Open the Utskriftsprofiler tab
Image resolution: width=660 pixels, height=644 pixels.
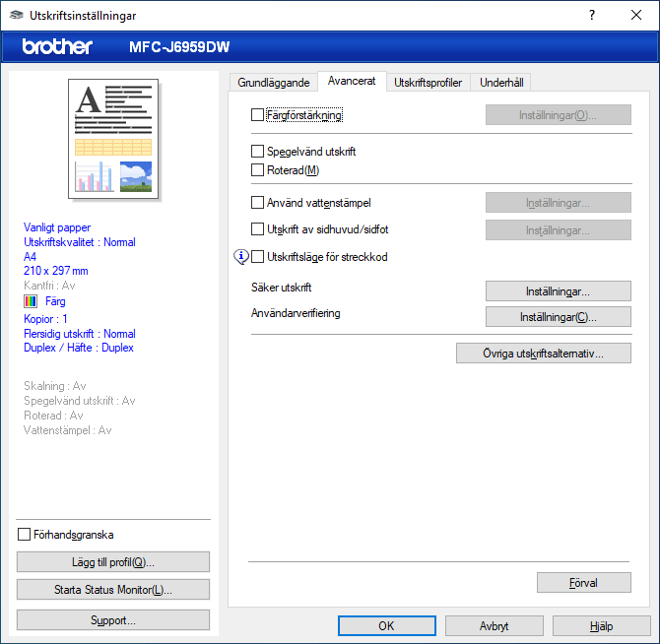(428, 83)
